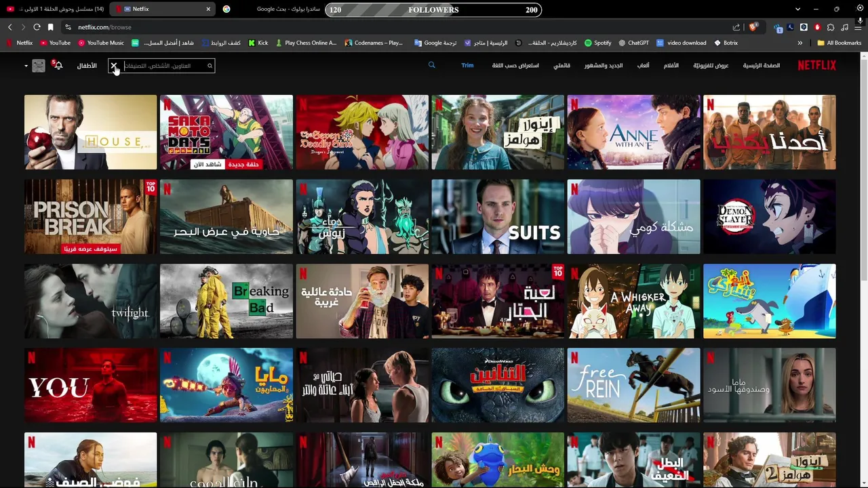Click the blue search icon next to Trim
This screenshot has height=488, width=868.
432,65
